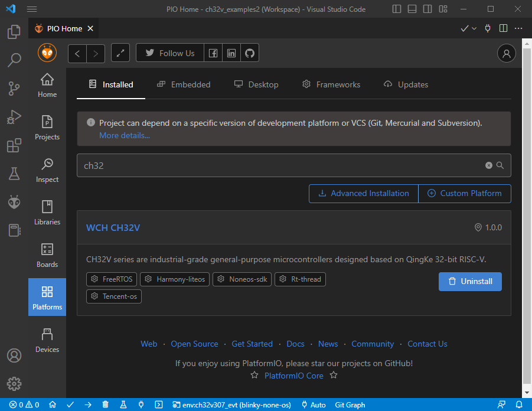Open the Extensions view
Viewport: 532px width, 411px height.
coord(14,145)
